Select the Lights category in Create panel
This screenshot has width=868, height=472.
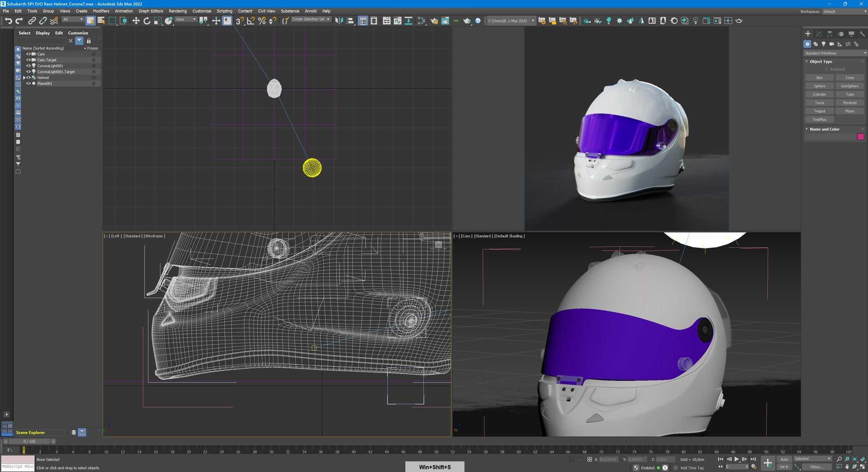(x=824, y=44)
